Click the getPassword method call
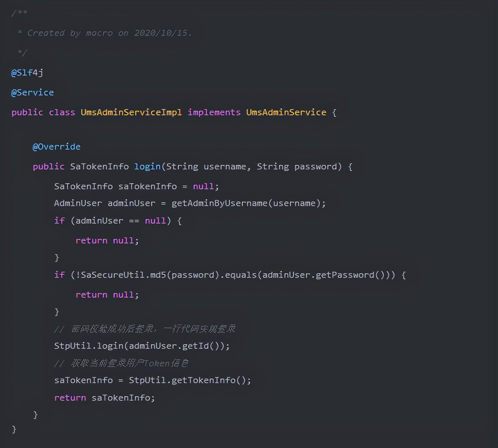 click(x=345, y=275)
